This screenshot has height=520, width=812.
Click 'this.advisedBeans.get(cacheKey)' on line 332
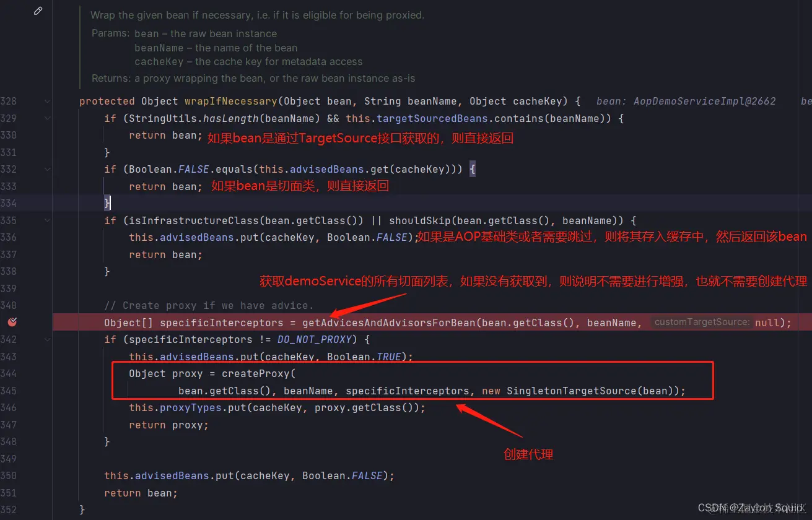(351, 169)
